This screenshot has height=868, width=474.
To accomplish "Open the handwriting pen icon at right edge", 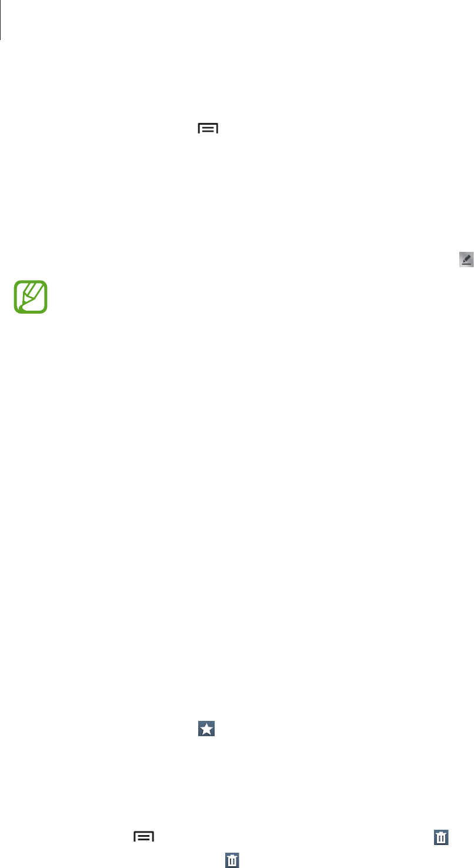I will coord(466,258).
